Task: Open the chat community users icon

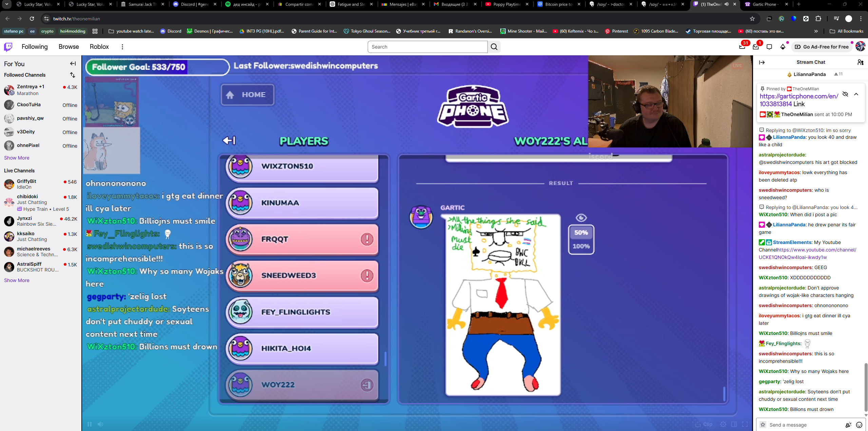Action: (860, 62)
